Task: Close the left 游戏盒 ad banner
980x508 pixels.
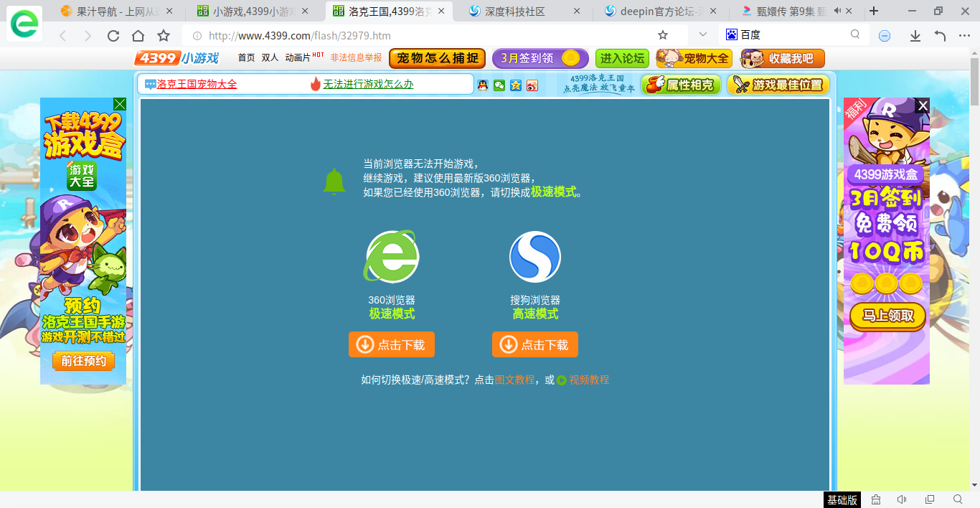Action: (120, 104)
